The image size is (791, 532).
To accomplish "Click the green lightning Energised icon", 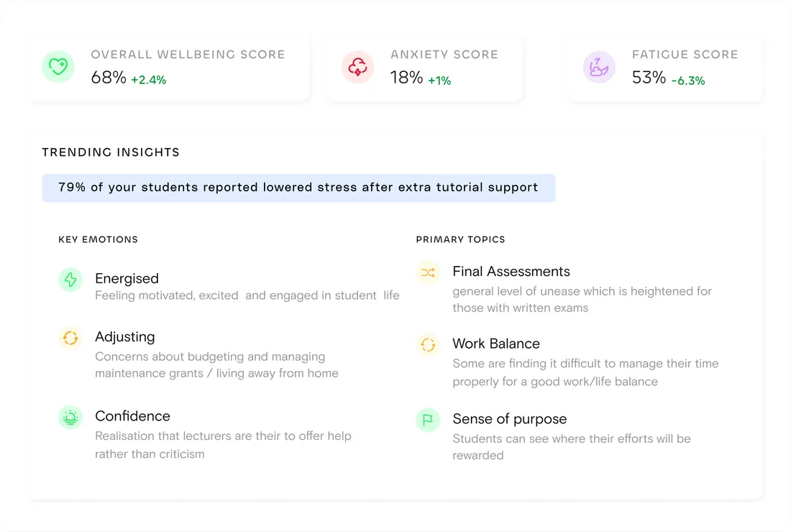I will click(70, 280).
